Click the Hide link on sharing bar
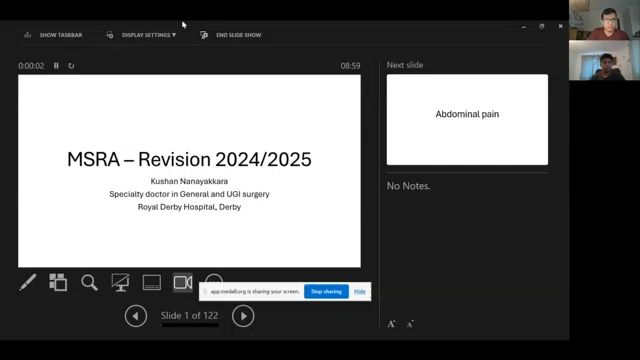The image size is (640, 360). point(360,291)
